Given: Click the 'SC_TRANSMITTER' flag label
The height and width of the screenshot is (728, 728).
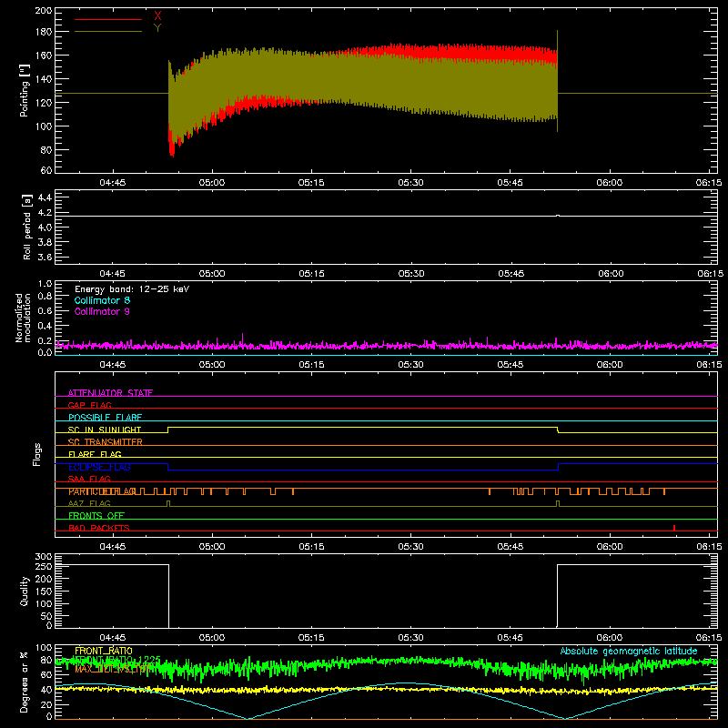Looking at the screenshot, I should pyautogui.click(x=105, y=442).
